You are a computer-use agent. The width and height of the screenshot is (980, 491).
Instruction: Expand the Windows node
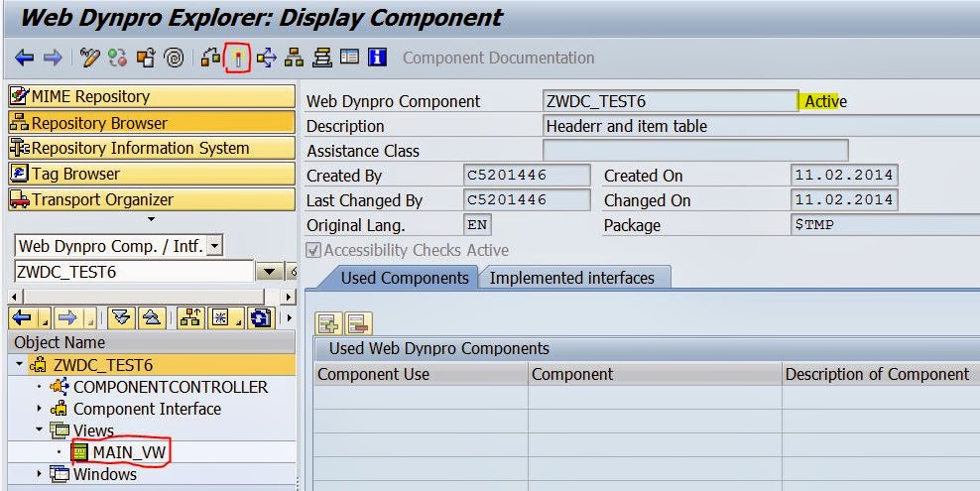(x=40, y=473)
